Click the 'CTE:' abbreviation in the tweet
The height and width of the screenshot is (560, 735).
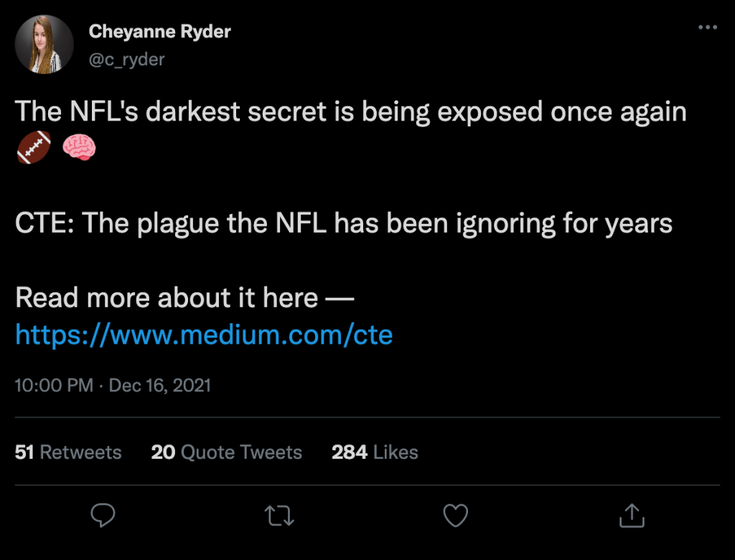coord(45,223)
